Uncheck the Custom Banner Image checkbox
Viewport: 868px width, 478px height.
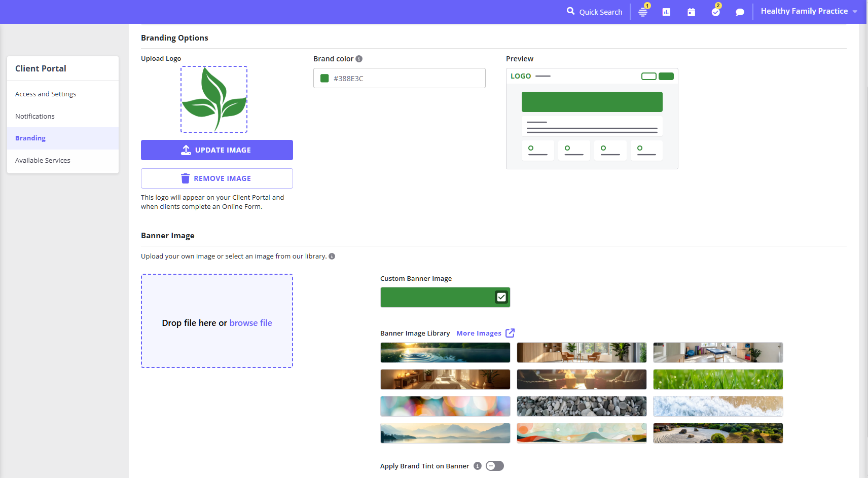[501, 297]
